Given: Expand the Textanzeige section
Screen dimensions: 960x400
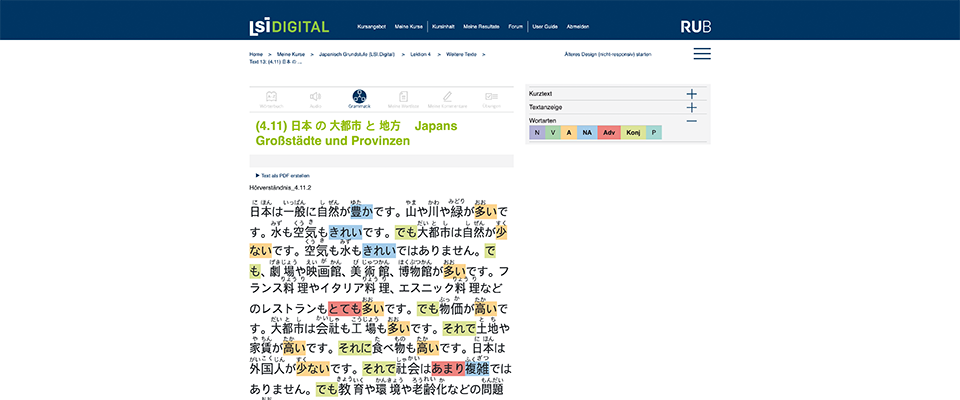Looking at the screenshot, I should coord(691,107).
